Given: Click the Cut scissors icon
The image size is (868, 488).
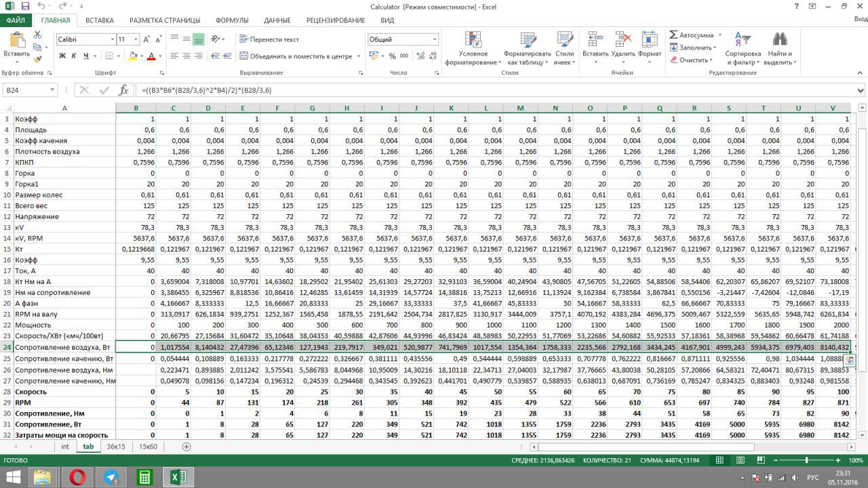Looking at the screenshot, I should [x=37, y=35].
